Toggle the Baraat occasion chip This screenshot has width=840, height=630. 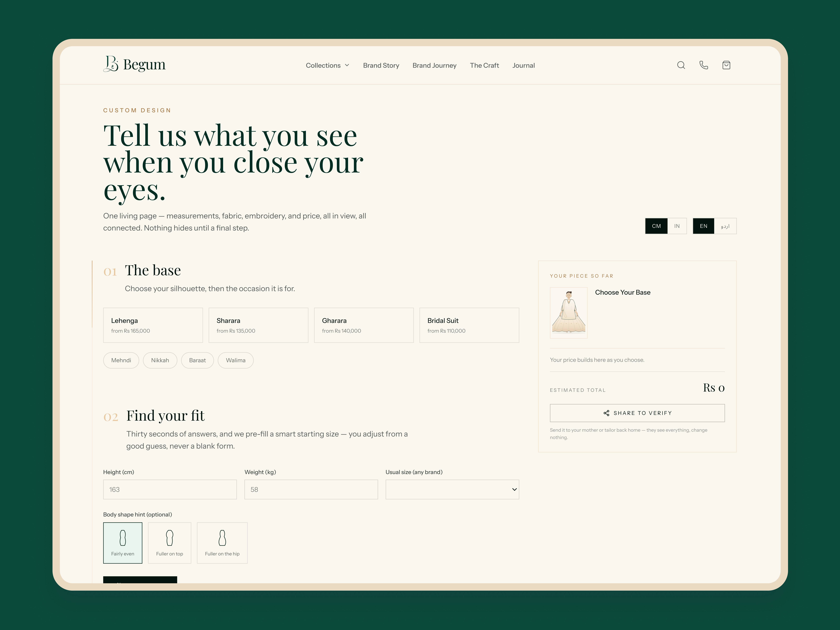[x=198, y=360]
